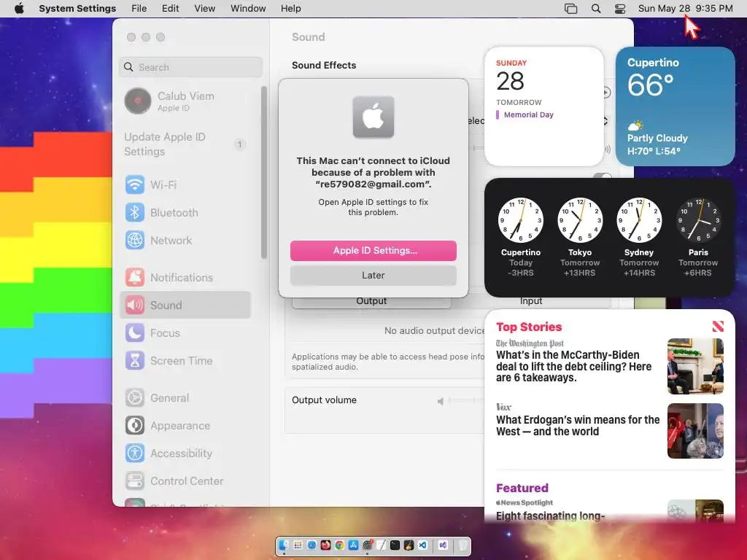This screenshot has height=560, width=747.
Task: Open the Calendar widget showing Sunday 28
Action: pyautogui.click(x=544, y=106)
